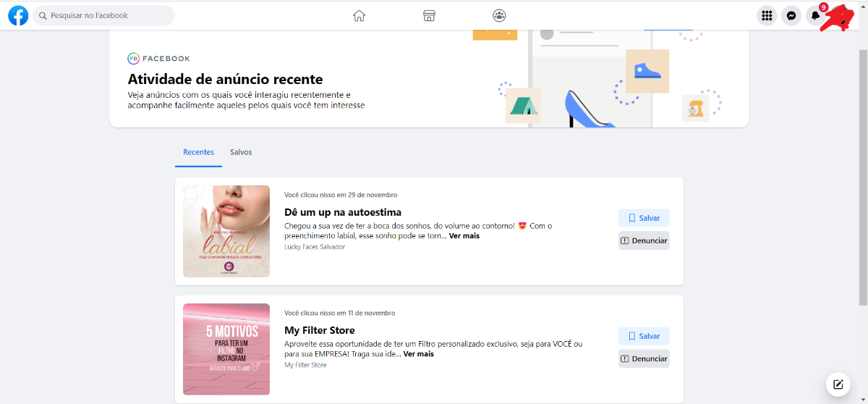This screenshot has height=404, width=868.
Task: Click the Facebook logo icon
Action: point(18,15)
